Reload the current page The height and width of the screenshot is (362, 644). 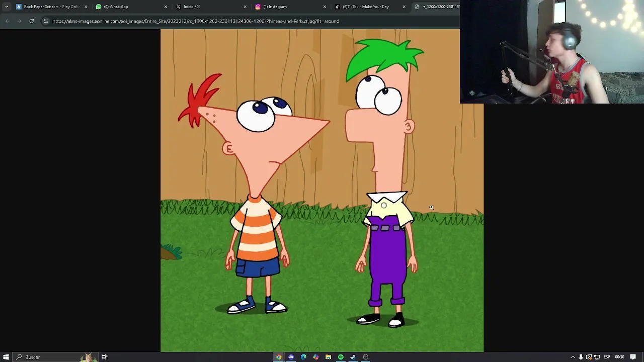coord(31,21)
